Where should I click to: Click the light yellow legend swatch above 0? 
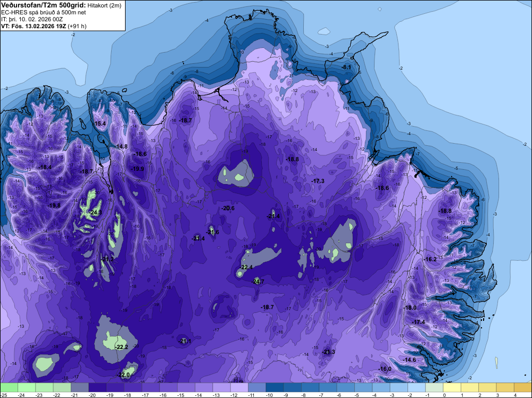click(x=452, y=387)
